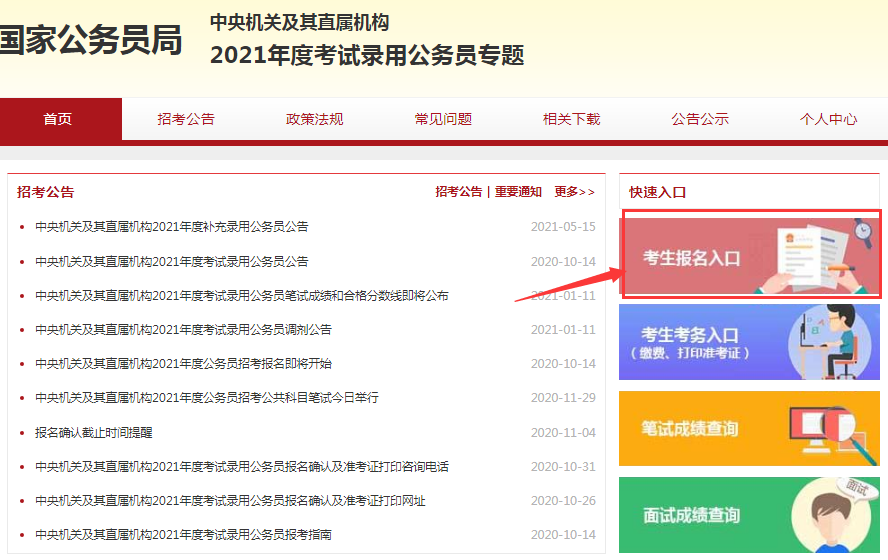Switch to the 重要通知 list tab
The width and height of the screenshot is (888, 560).
click(518, 192)
